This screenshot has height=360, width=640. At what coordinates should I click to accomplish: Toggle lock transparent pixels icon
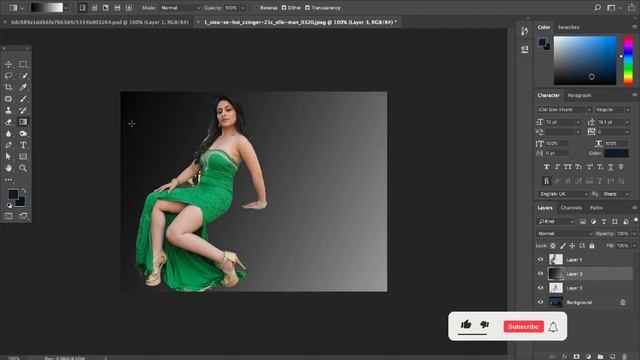click(553, 246)
